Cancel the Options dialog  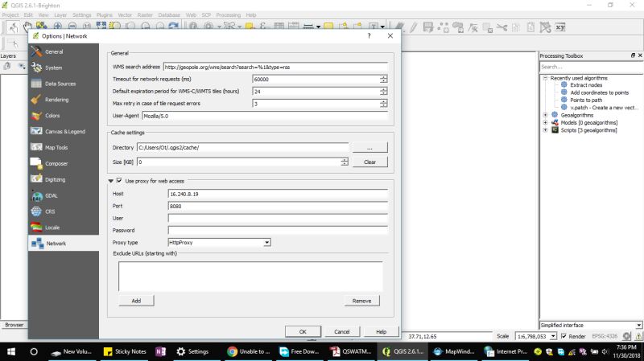341,331
